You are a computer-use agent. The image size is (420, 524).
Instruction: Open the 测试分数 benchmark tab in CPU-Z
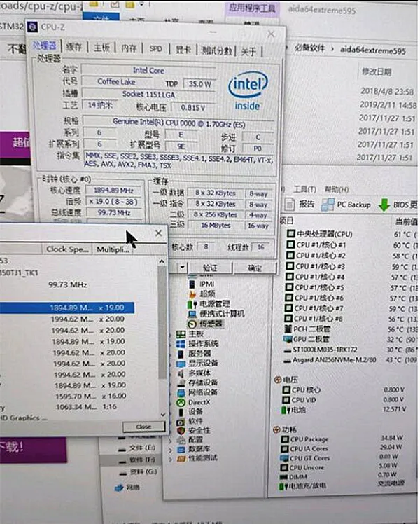click(217, 50)
